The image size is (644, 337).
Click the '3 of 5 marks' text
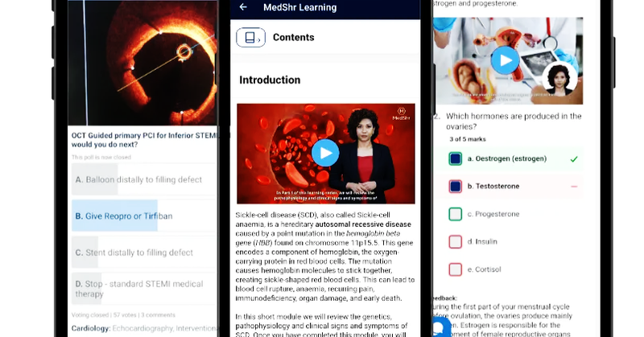468,139
